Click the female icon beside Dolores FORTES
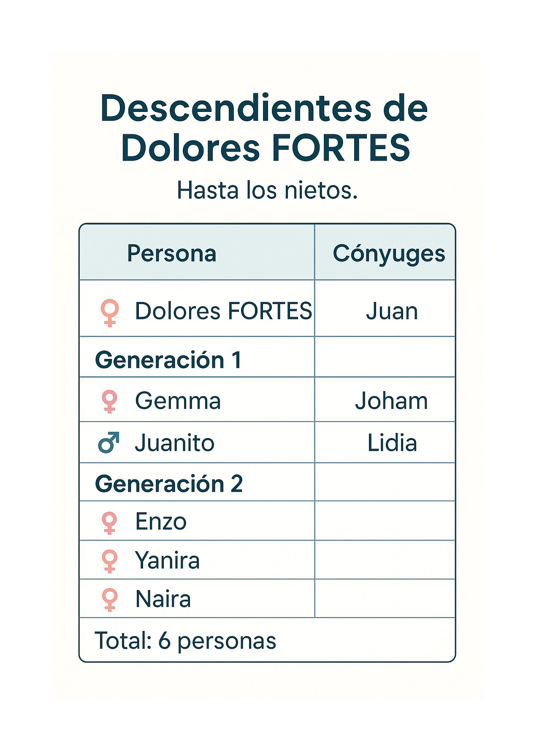The width and height of the screenshot is (534, 756). click(x=109, y=313)
